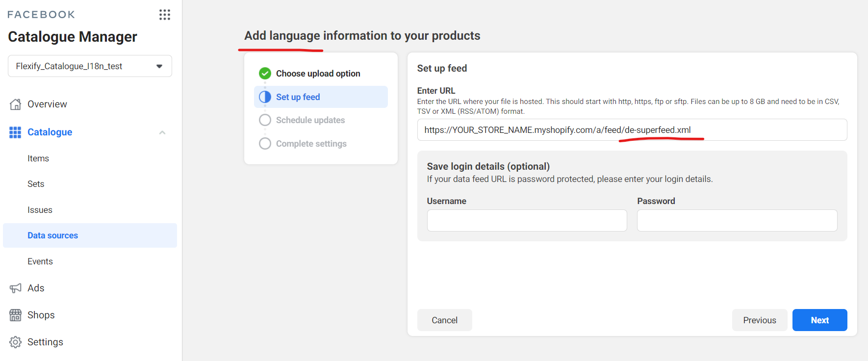Click the blue Next button
The width and height of the screenshot is (868, 361).
pos(820,320)
